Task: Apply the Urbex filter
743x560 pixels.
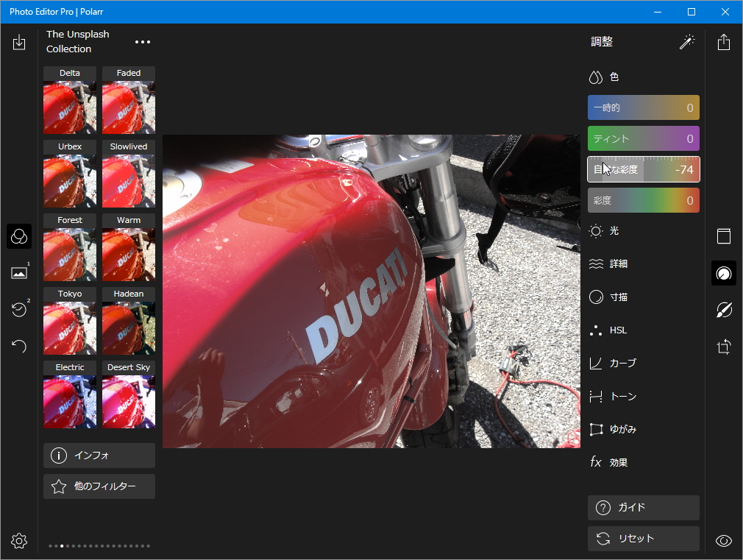Action: pyautogui.click(x=70, y=174)
